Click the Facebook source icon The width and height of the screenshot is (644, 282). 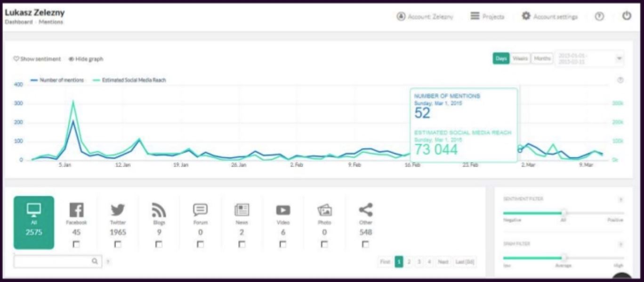pos(76,209)
